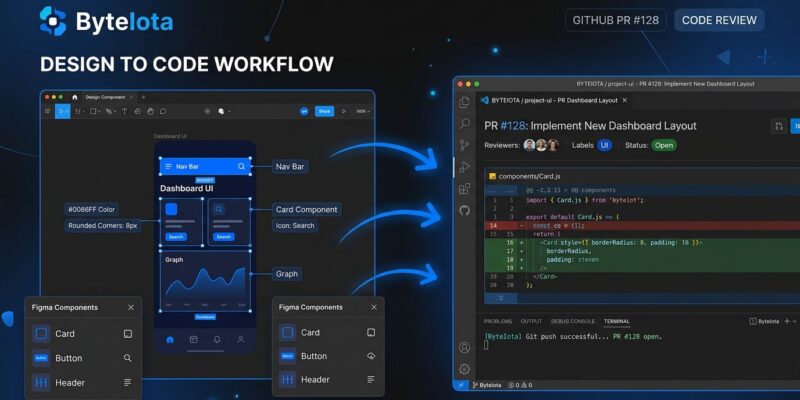Click the UI label badge
This screenshot has height=400, width=800.
point(605,145)
